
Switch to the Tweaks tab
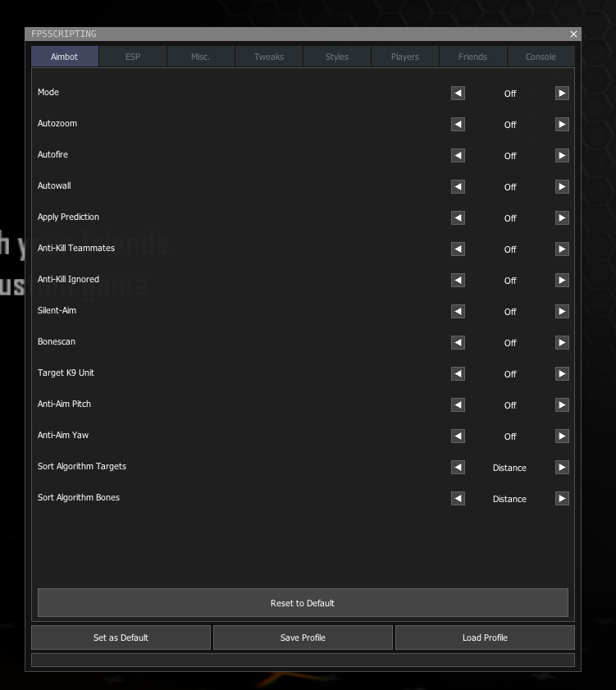tap(269, 57)
